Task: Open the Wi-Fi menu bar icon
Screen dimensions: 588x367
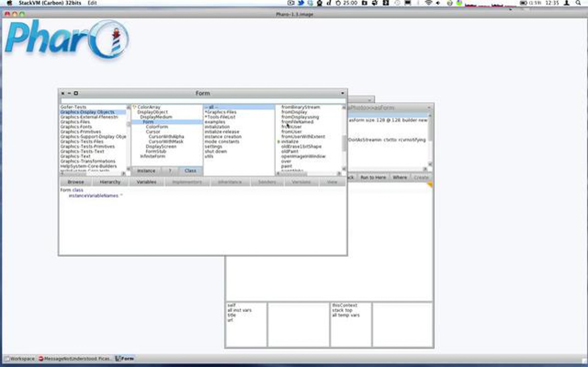Action: 429,3
